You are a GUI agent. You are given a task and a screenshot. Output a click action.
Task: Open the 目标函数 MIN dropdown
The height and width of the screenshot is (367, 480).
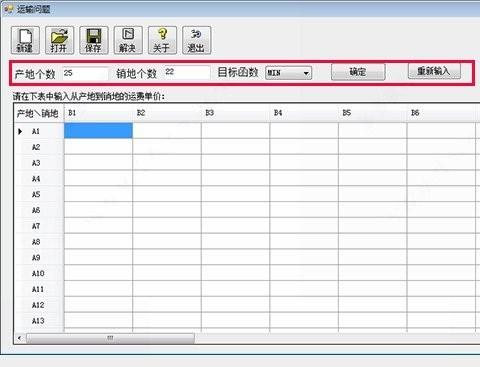pos(288,73)
